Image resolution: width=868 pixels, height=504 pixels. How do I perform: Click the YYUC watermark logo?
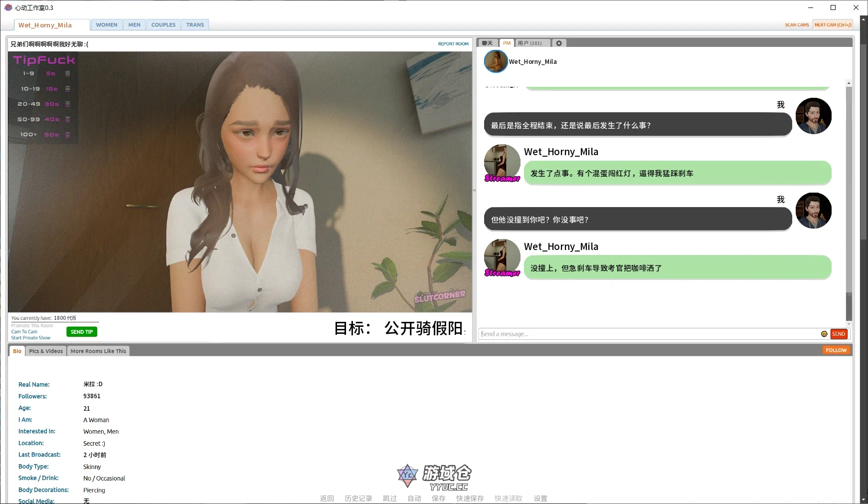(x=434, y=478)
